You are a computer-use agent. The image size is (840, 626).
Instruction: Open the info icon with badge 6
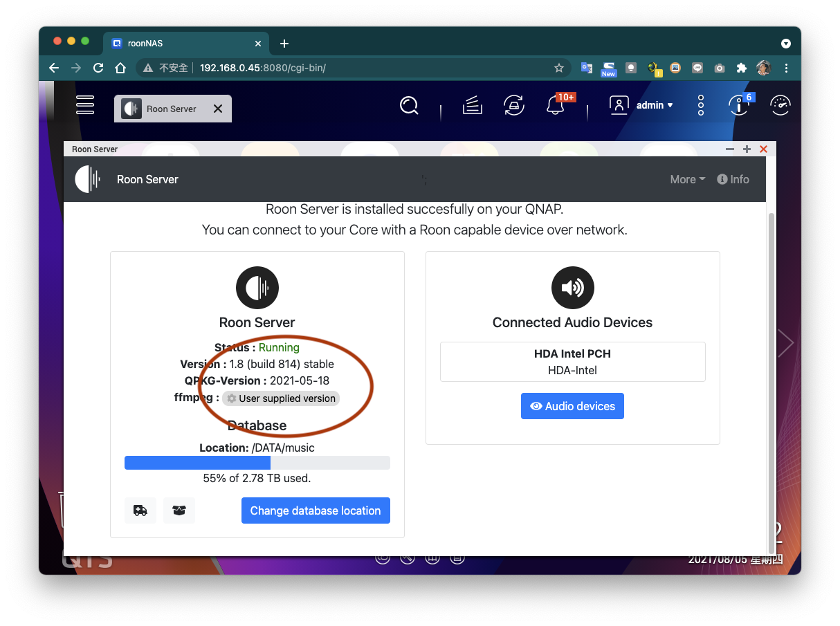(x=740, y=105)
